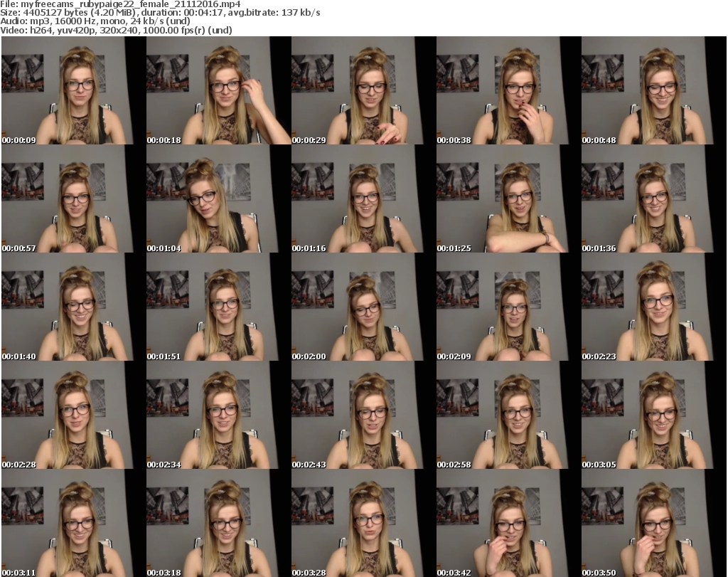
Task: Click the File name header line
Action: [120, 4]
